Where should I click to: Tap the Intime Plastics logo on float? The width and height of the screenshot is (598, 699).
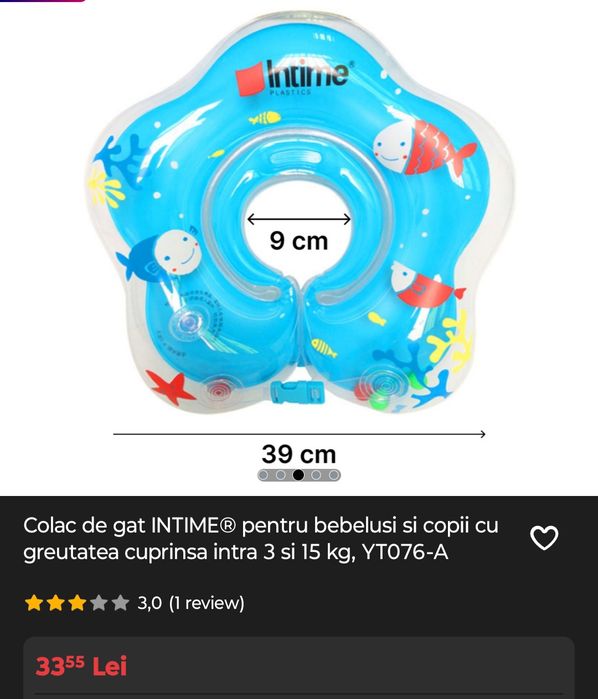point(295,77)
